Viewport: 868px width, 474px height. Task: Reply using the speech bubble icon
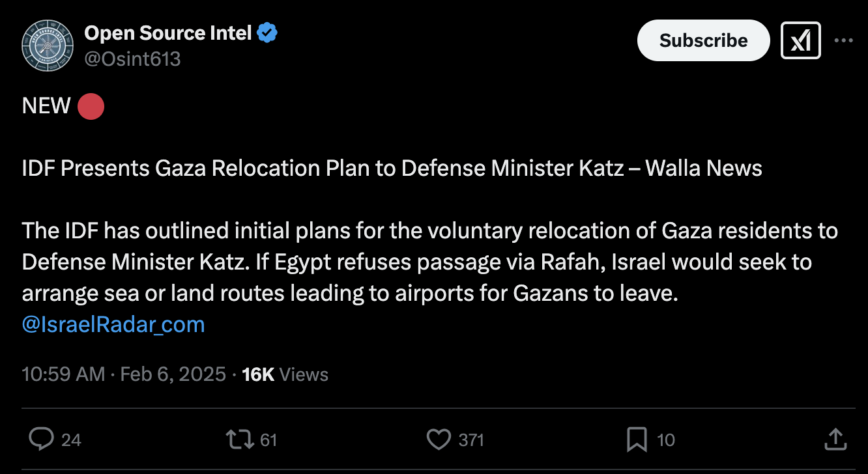click(41, 440)
